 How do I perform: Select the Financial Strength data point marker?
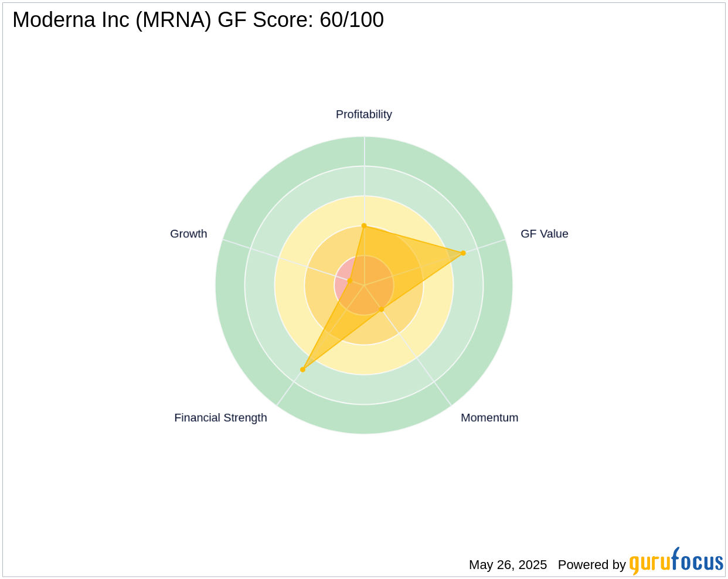point(302,370)
